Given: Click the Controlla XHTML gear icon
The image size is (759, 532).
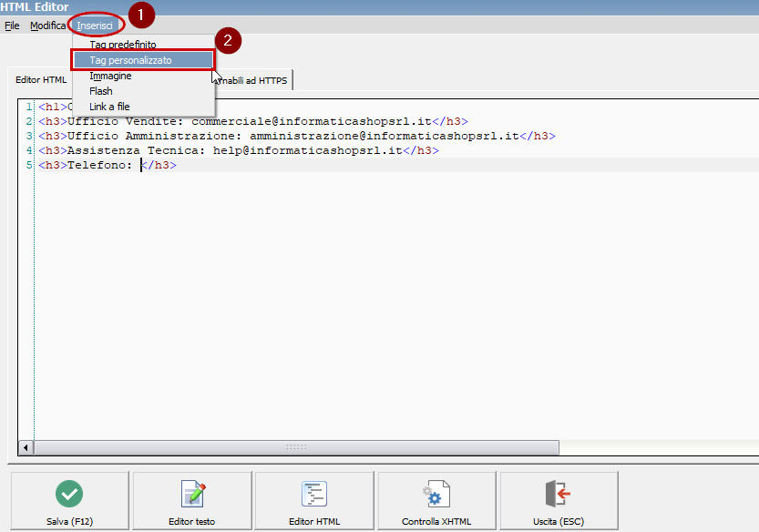Looking at the screenshot, I should coord(436,493).
